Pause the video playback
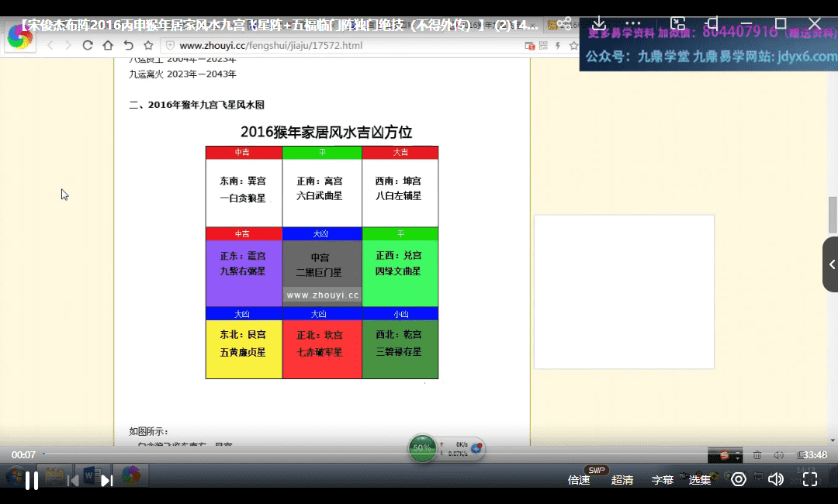 tap(32, 481)
